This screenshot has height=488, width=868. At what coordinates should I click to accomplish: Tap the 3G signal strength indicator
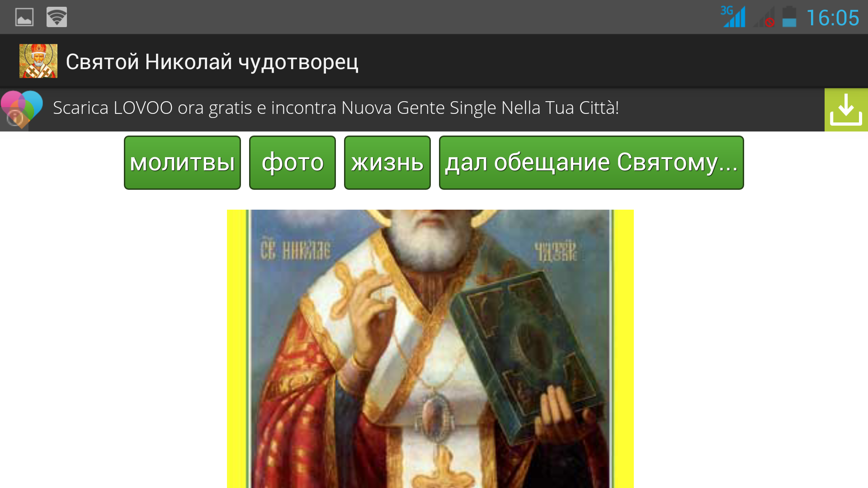click(x=733, y=17)
